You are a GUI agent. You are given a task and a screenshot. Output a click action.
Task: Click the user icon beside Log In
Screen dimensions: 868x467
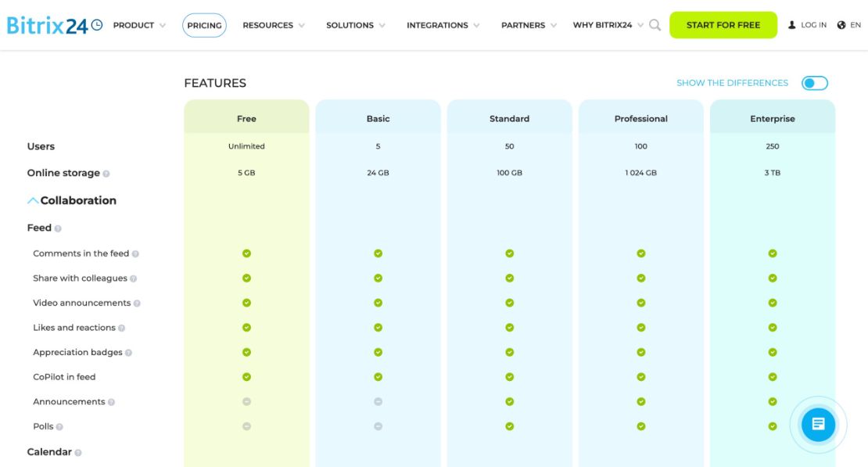pos(791,25)
